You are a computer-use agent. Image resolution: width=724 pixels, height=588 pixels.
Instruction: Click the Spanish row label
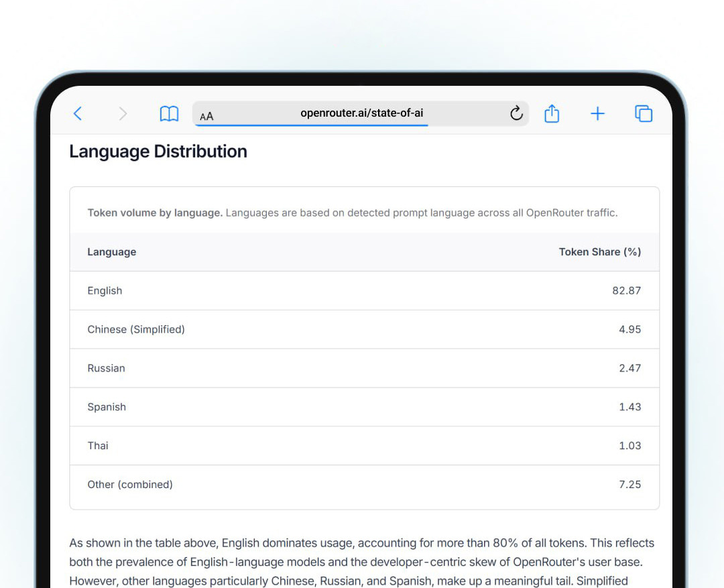point(107,407)
